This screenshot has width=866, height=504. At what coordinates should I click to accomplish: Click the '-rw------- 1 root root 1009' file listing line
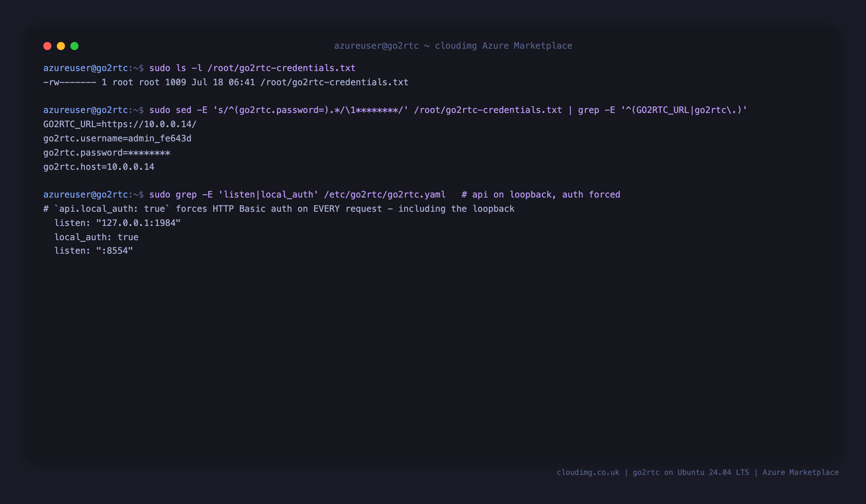coord(226,82)
